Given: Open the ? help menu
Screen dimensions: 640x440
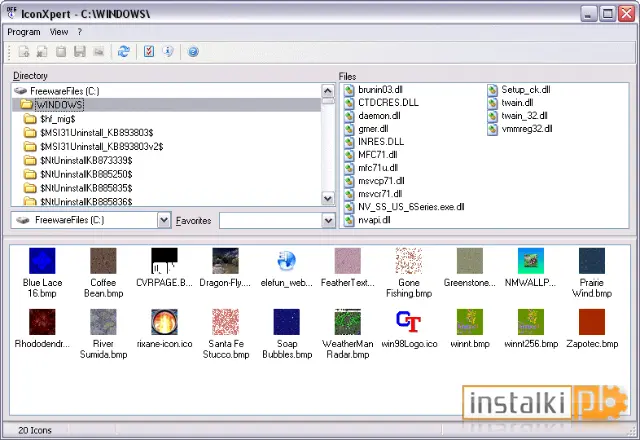Looking at the screenshot, I should [80, 32].
